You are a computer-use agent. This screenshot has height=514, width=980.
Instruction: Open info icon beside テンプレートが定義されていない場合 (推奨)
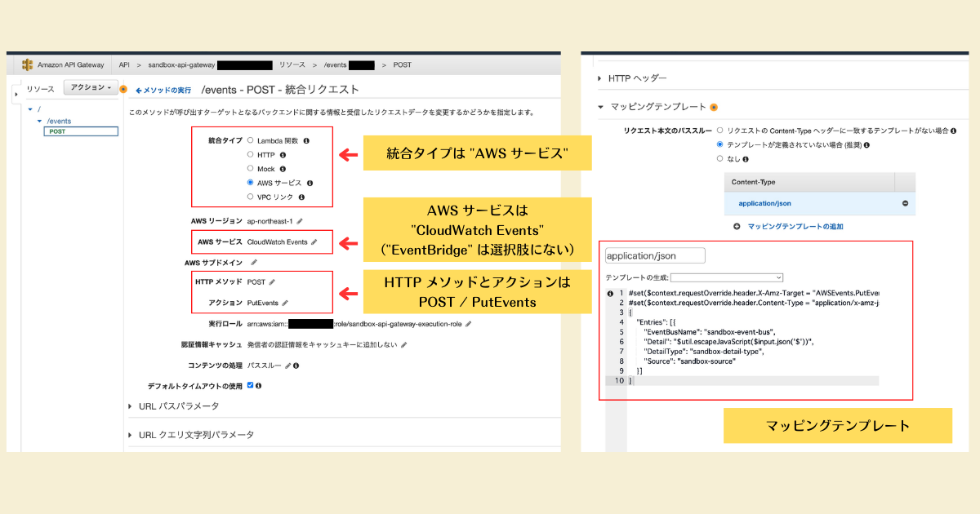[866, 144]
